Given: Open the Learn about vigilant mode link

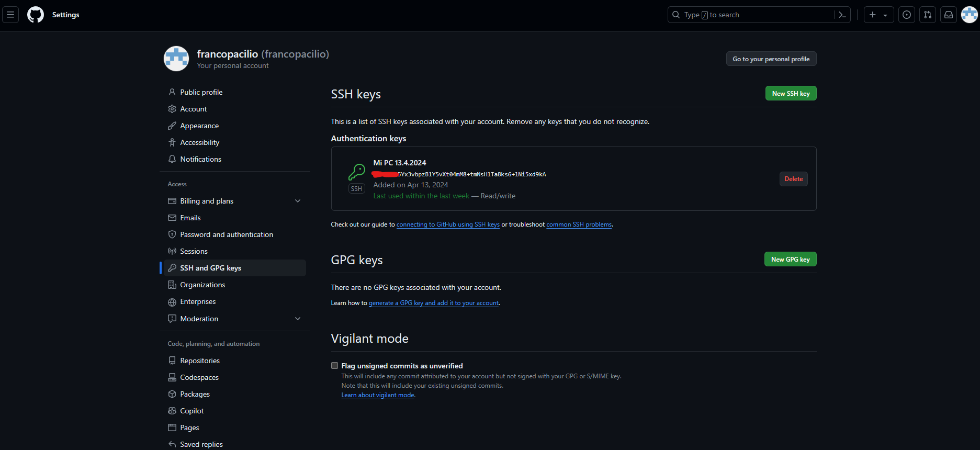Looking at the screenshot, I should [378, 395].
